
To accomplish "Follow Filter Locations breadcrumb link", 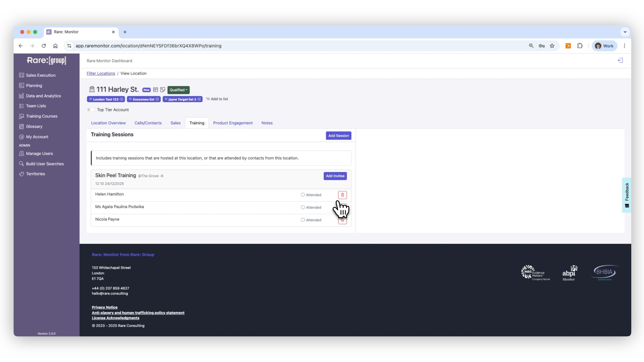I will point(101,73).
